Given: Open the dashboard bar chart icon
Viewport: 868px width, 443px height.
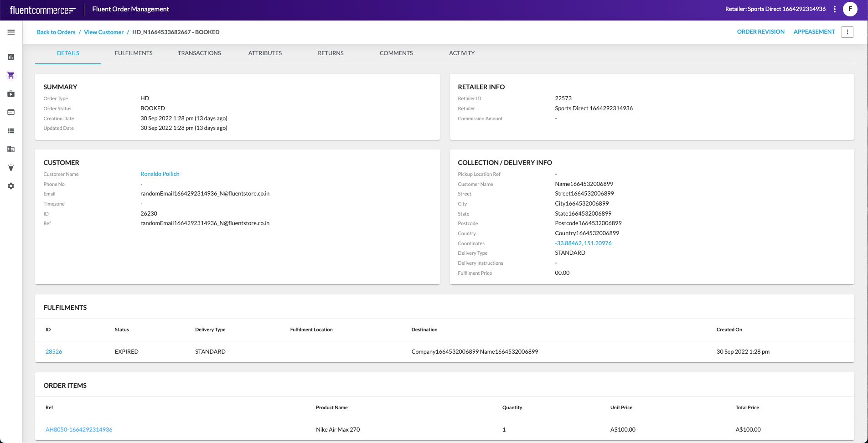Looking at the screenshot, I should 11,57.
